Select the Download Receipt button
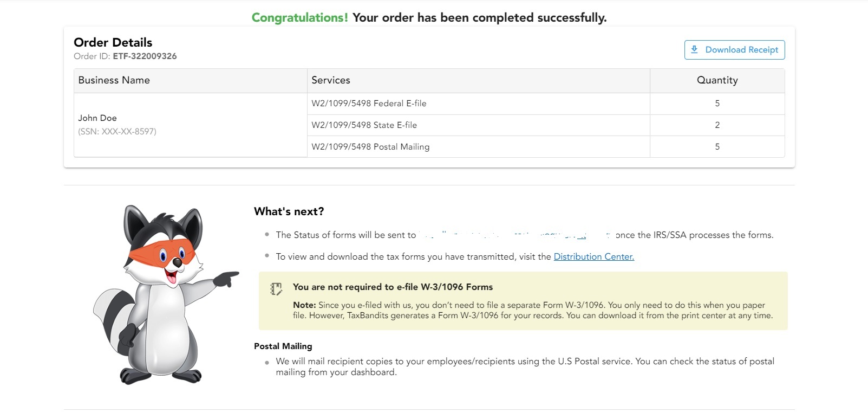Screen dimensions: 868x412 point(734,49)
